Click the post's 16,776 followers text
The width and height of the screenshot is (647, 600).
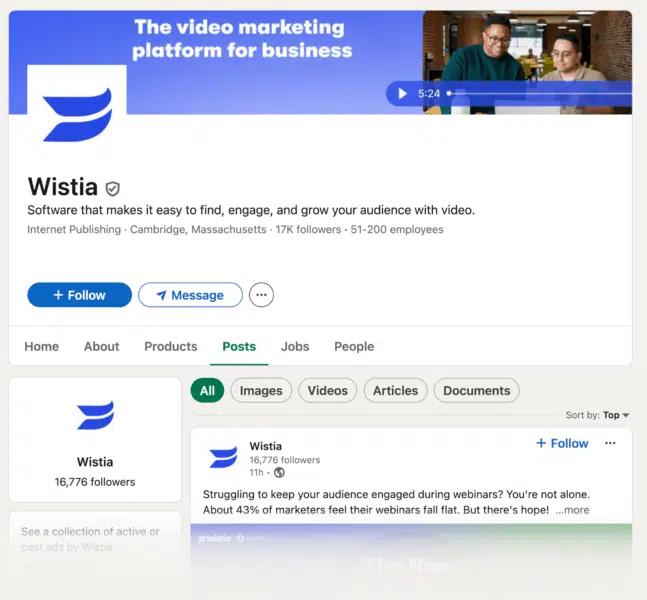point(285,460)
